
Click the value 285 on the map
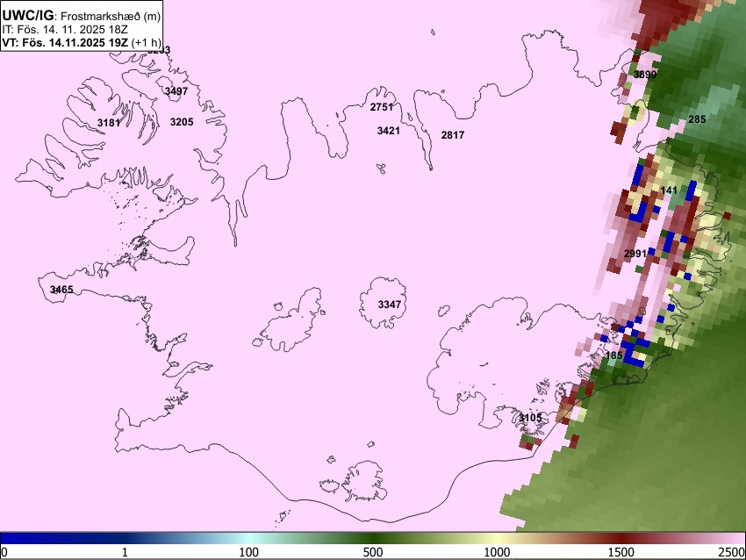click(x=697, y=119)
